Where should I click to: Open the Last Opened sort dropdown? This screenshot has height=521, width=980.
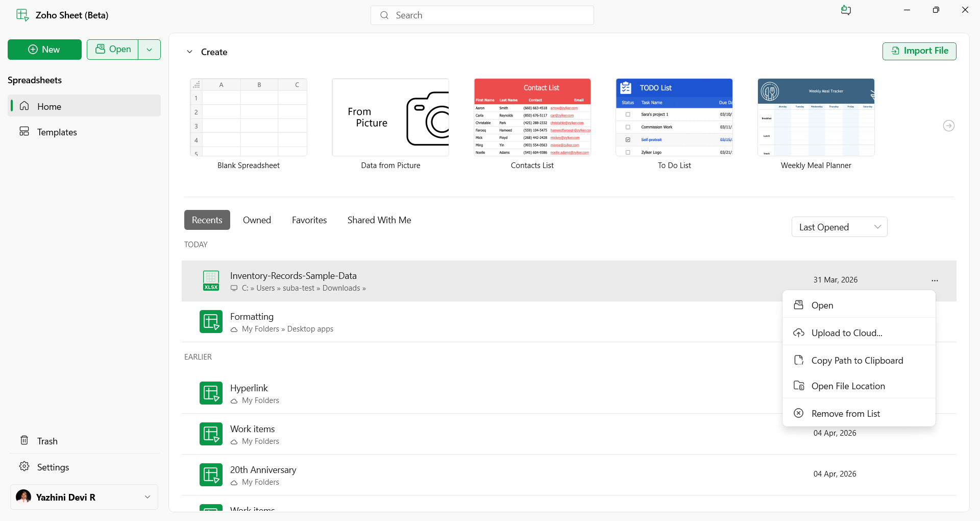point(839,227)
